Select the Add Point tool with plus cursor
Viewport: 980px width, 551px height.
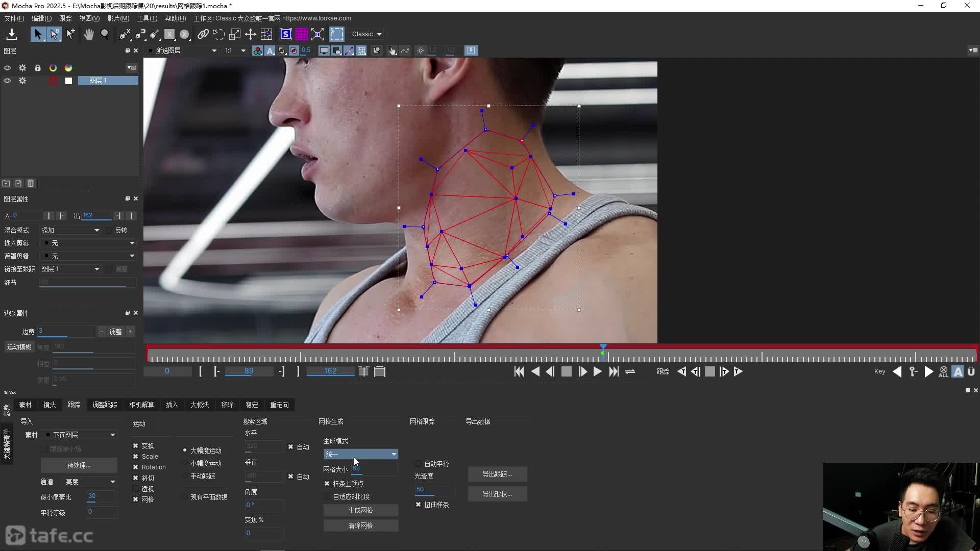70,34
